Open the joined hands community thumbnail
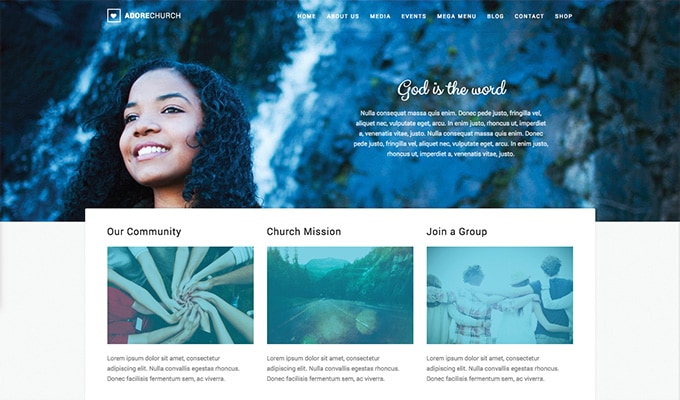This screenshot has width=680, height=400. point(180,295)
